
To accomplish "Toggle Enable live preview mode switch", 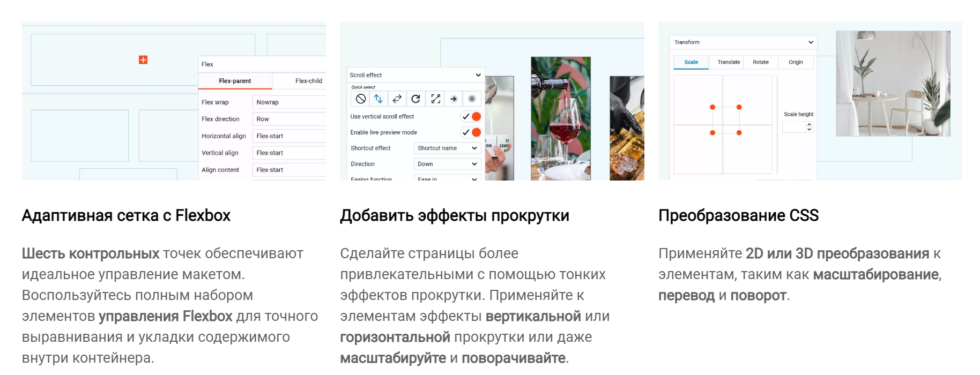I will (471, 132).
